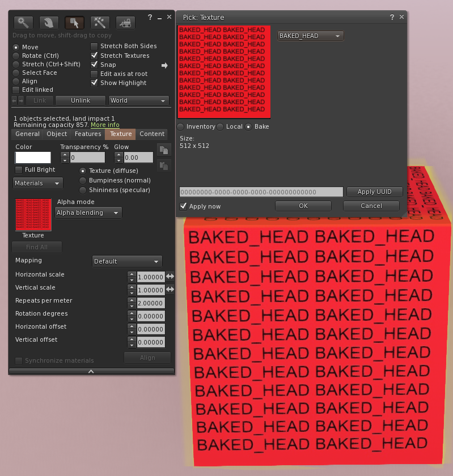453x476 pixels.
Task: Flip the horizontal scale arrows icon
Action: [170, 277]
